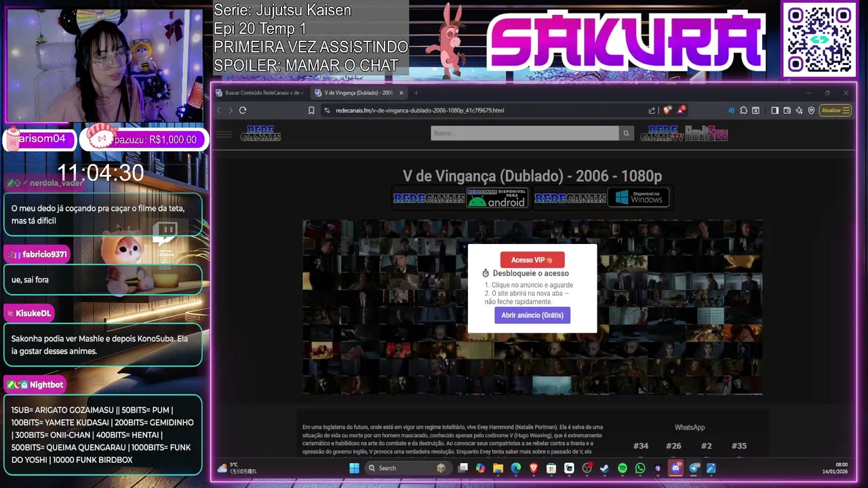
Task: Open Spotify from the taskbar
Action: 623,468
